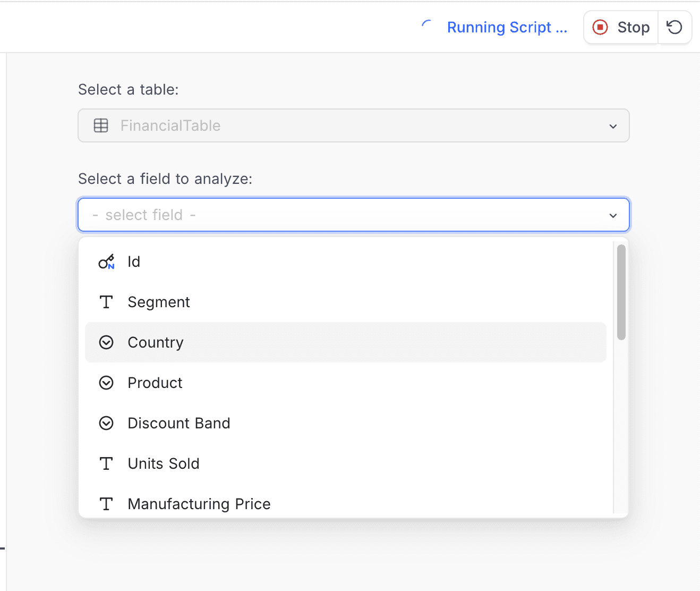Select Segment from the field list
Image resolution: width=700 pixels, height=591 pixels.
pyautogui.click(x=158, y=302)
